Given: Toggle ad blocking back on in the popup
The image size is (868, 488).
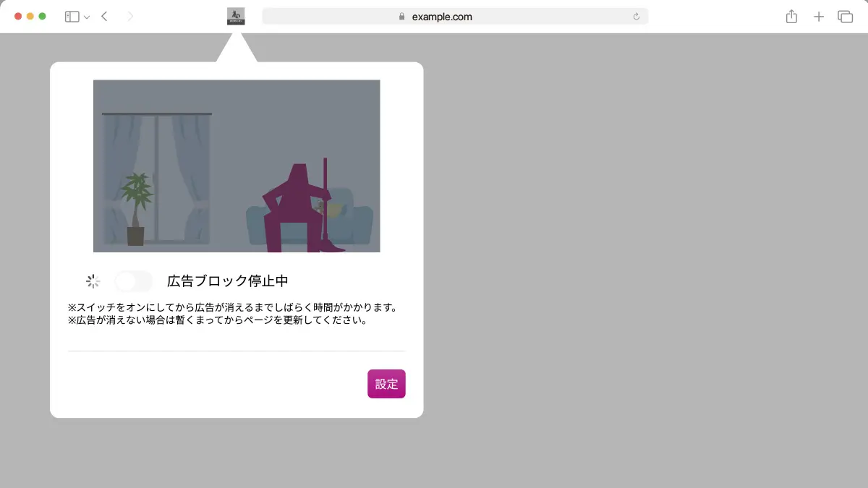Looking at the screenshot, I should tap(133, 281).
